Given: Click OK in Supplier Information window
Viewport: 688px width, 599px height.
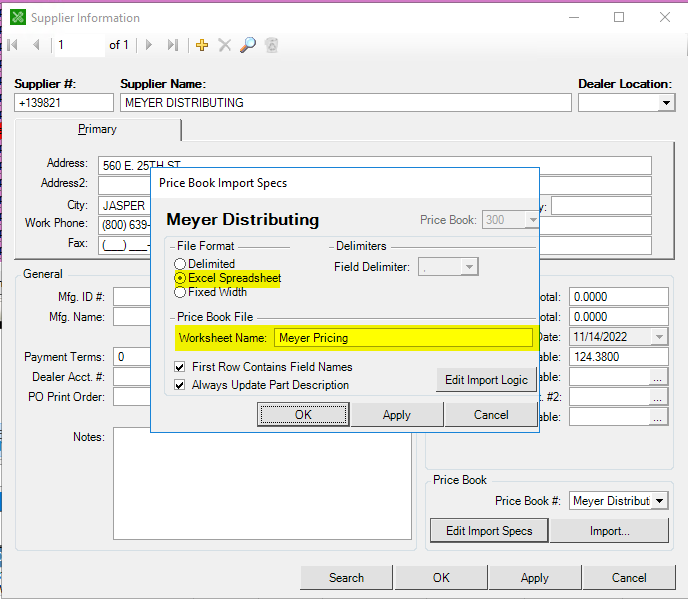Looking at the screenshot, I should 441,577.
